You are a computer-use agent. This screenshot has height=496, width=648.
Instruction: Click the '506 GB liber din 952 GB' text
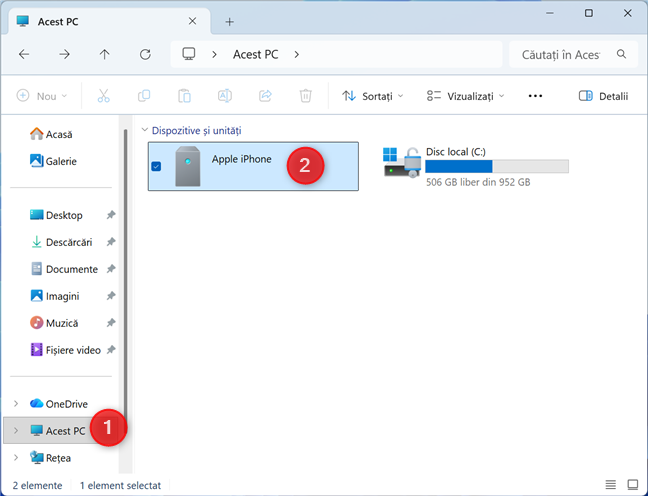(x=478, y=182)
